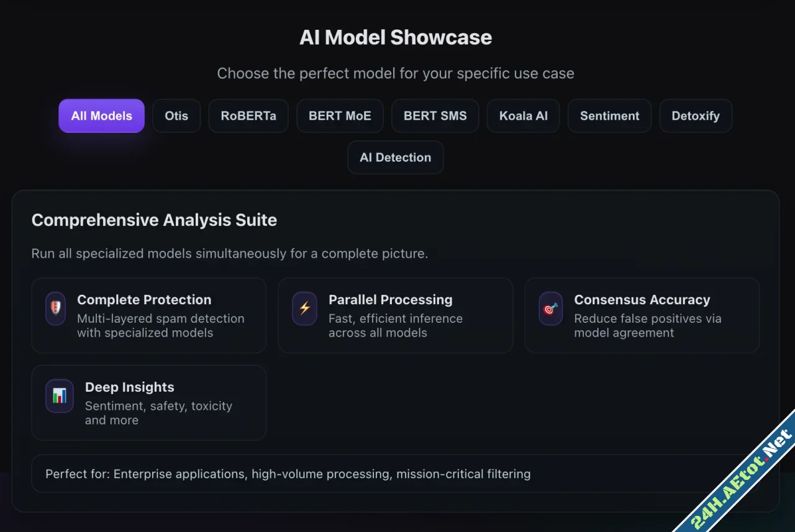Select the Complete Protection feature card
The height and width of the screenshot is (532, 795).
[x=149, y=315]
